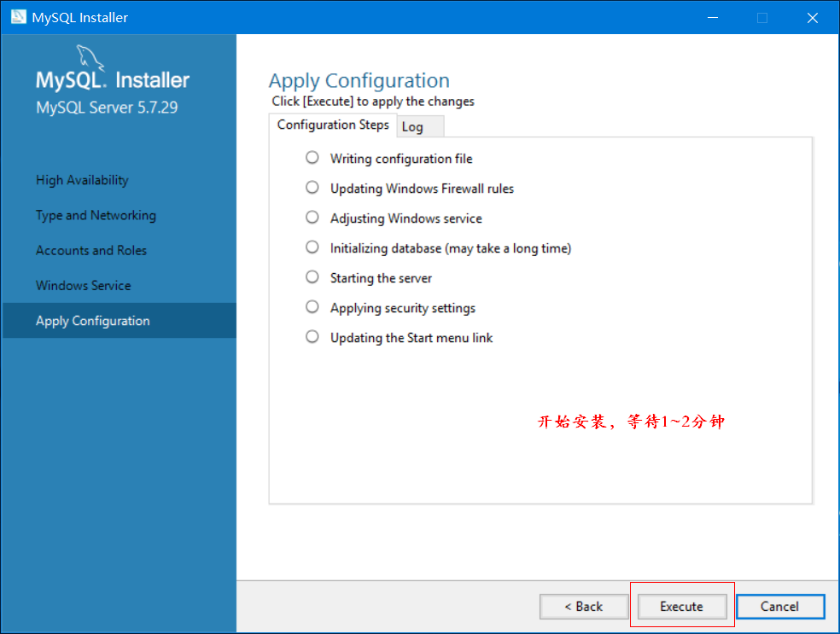Select the Adjusting Windows service step circle
Screen dimensions: 840x634
(312, 218)
